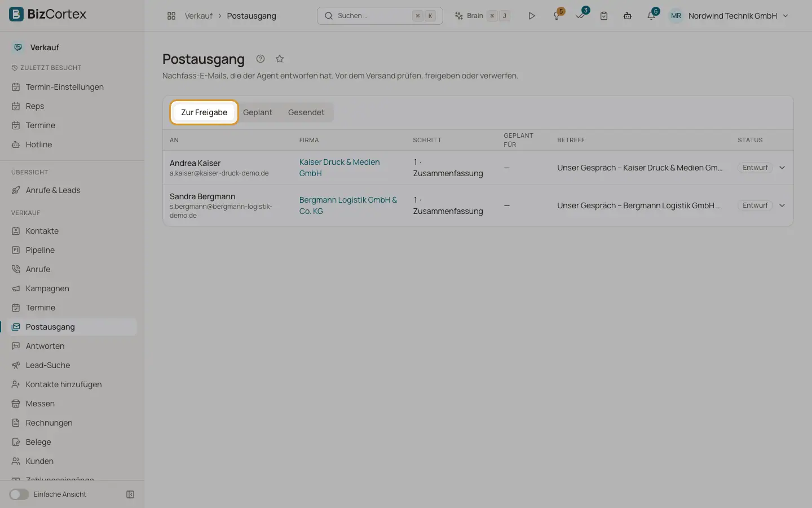This screenshot has height=508, width=812.
Task: Expand the Andrea Kaiser row chevron
Action: tap(782, 168)
